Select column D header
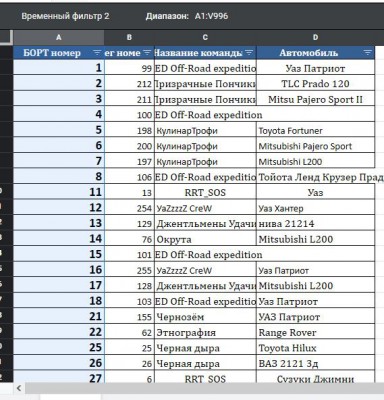The height and width of the screenshot is (400, 384). [315, 38]
